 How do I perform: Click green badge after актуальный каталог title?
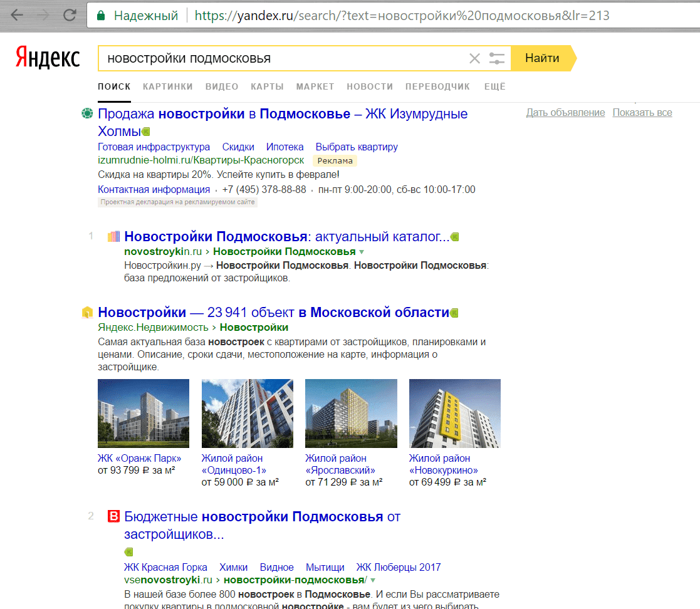point(455,237)
